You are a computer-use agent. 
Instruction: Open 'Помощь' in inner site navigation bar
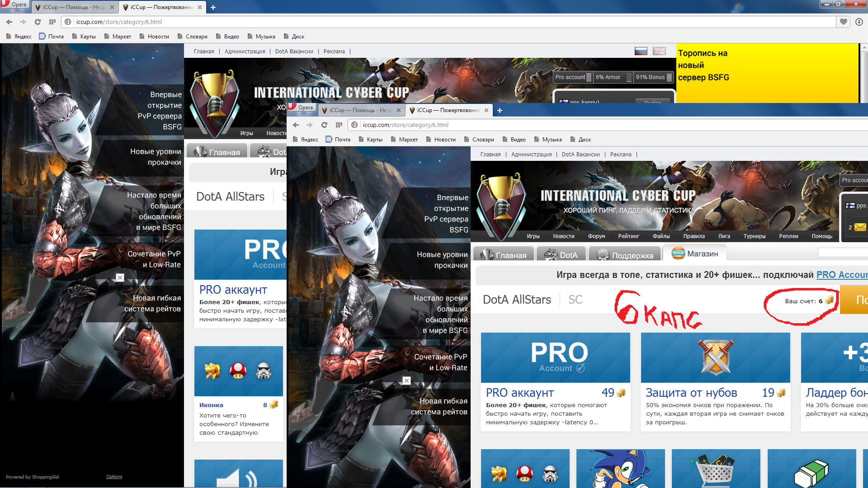click(821, 236)
